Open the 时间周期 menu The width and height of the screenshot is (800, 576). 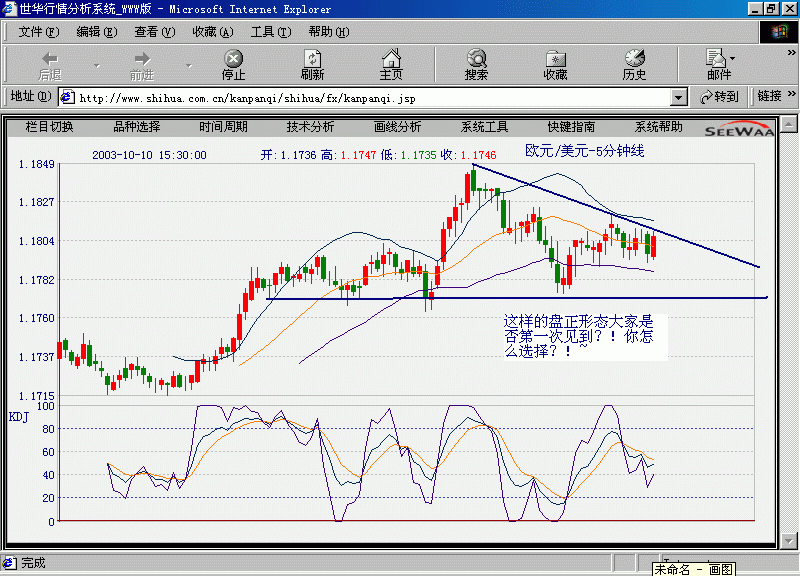223,127
